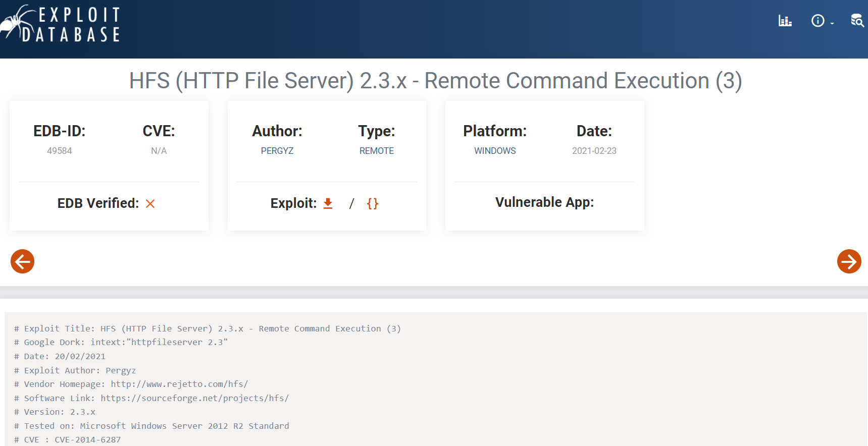Click the Version: 2.3.x code line

[55, 412]
